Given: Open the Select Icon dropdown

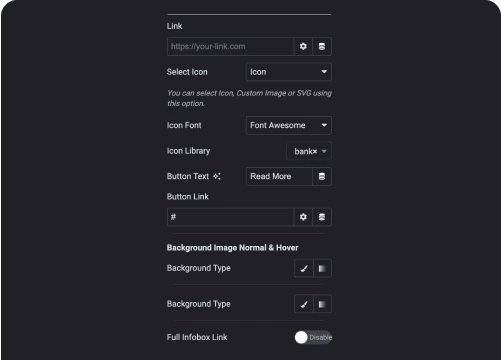Looking at the screenshot, I should pos(289,72).
